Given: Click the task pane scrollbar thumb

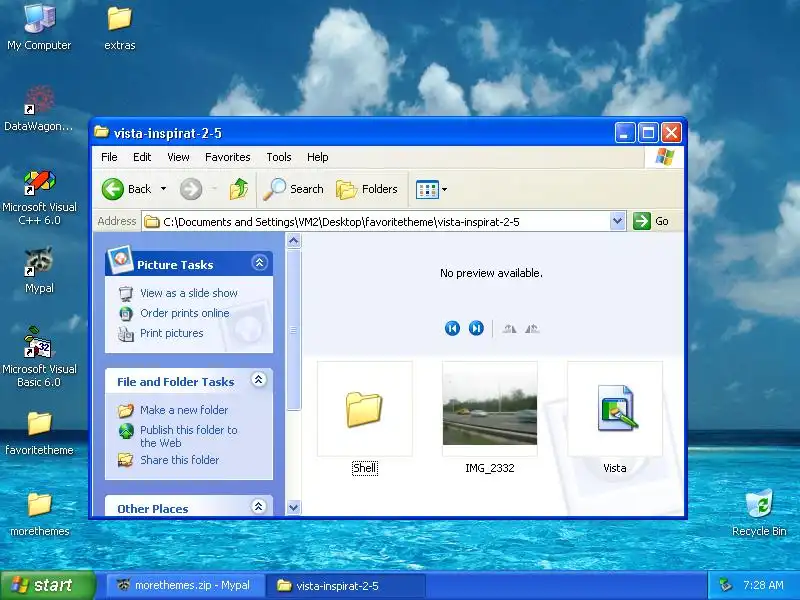Looking at the screenshot, I should coord(293,330).
